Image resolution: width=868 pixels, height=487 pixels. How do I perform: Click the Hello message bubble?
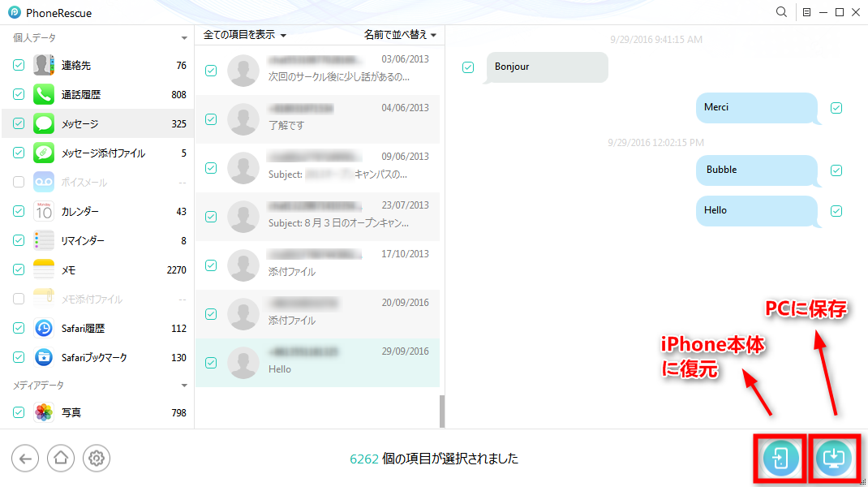pyautogui.click(x=758, y=211)
